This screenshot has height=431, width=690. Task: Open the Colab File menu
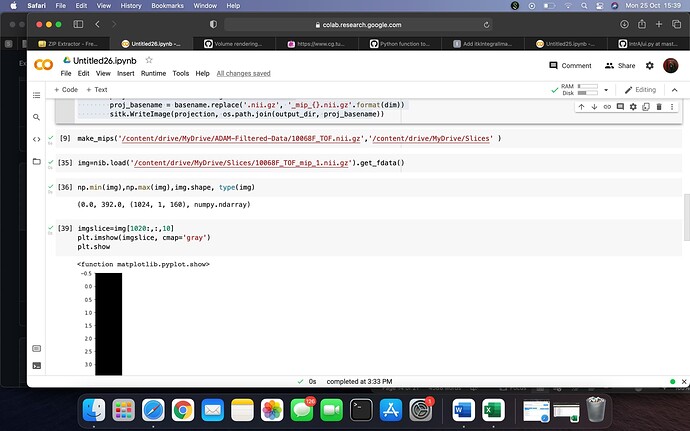pos(66,74)
